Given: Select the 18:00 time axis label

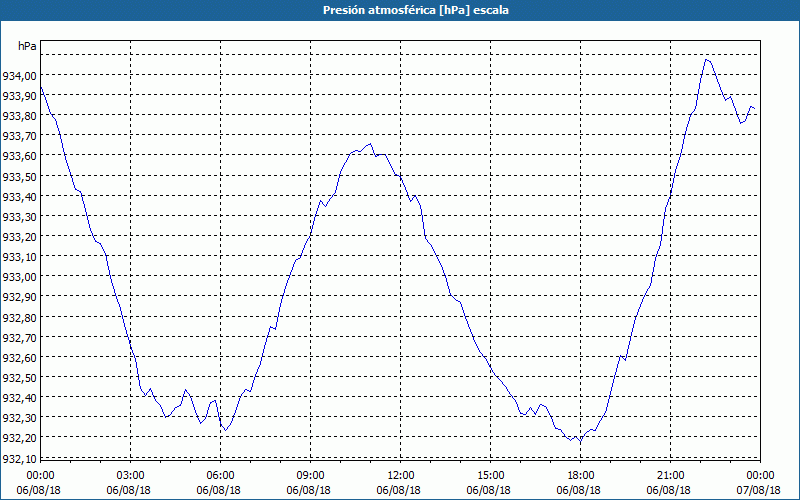Looking at the screenshot, I should click(x=581, y=476).
